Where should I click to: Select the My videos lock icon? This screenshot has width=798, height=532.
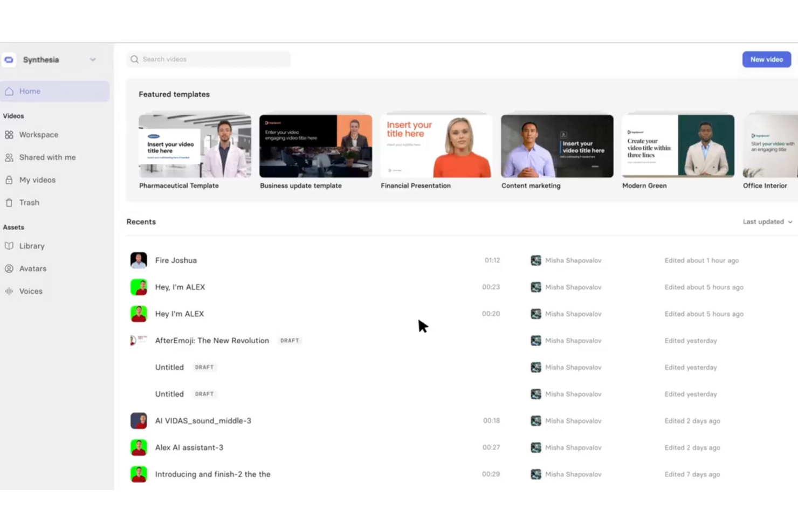(x=9, y=180)
